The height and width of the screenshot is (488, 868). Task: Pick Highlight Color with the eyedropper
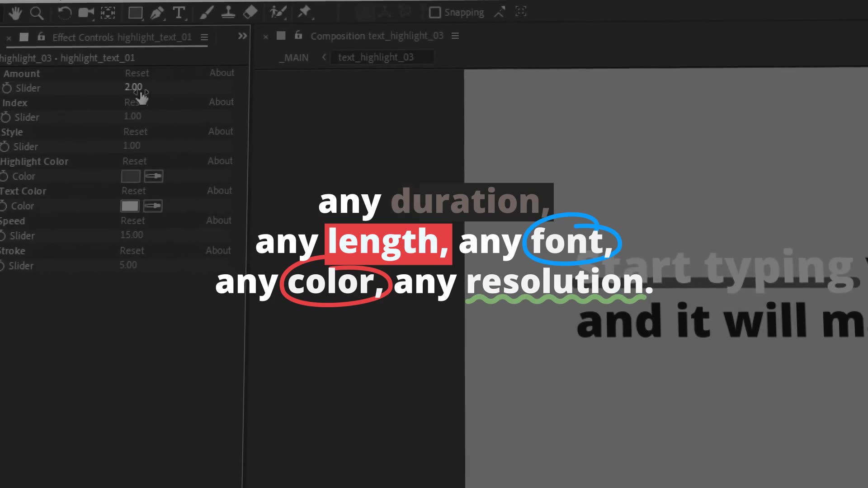[x=154, y=176]
